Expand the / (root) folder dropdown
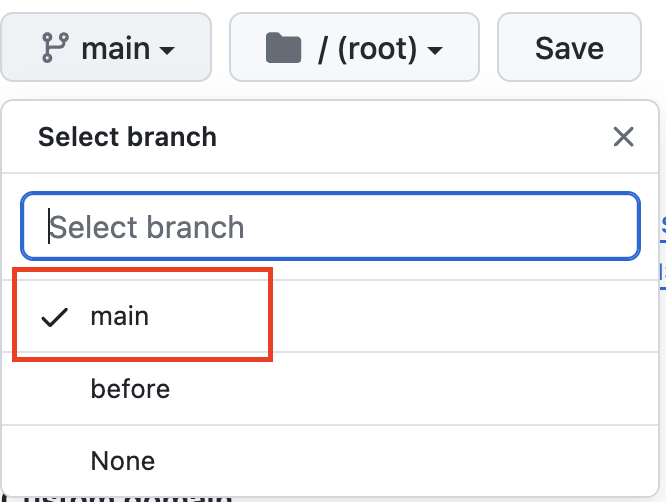The height and width of the screenshot is (502, 666). (x=354, y=47)
